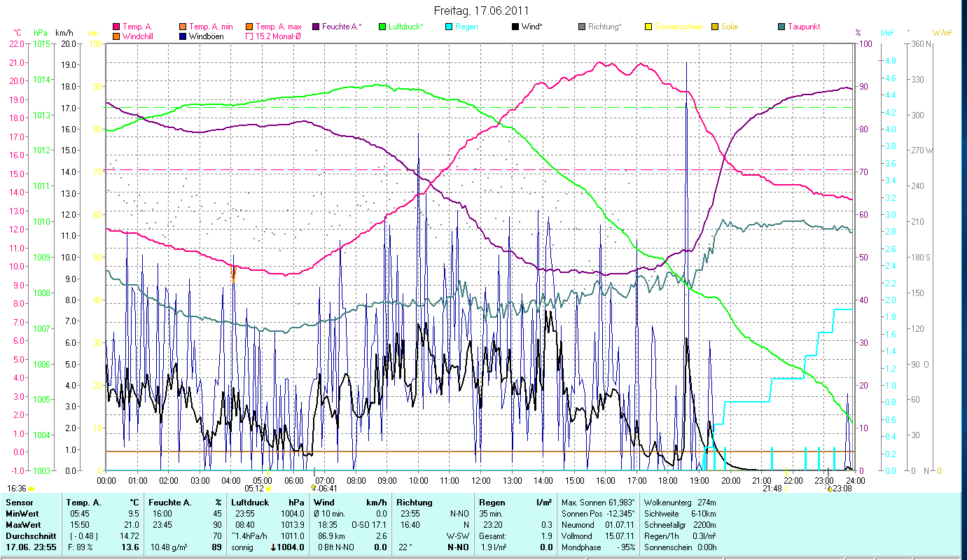Viewport: 967px width, 560px height.
Task: Click the cyan Regen legend swatch
Action: tap(449, 27)
